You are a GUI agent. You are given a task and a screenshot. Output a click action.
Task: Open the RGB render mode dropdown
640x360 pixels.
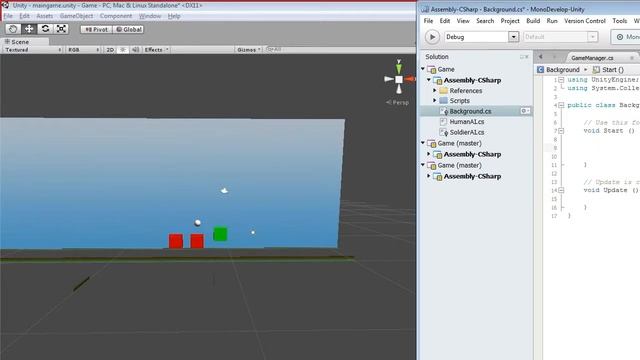[x=83, y=49]
